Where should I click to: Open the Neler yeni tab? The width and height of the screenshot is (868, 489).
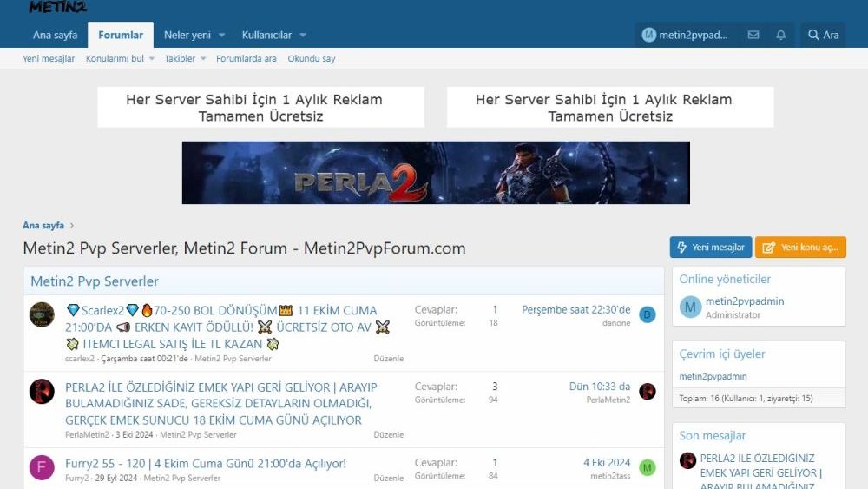coord(187,35)
